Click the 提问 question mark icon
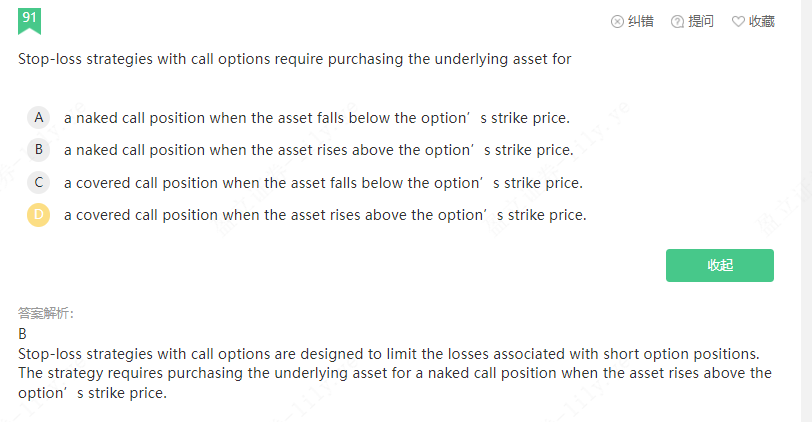The height and width of the screenshot is (422, 812). pos(677,21)
